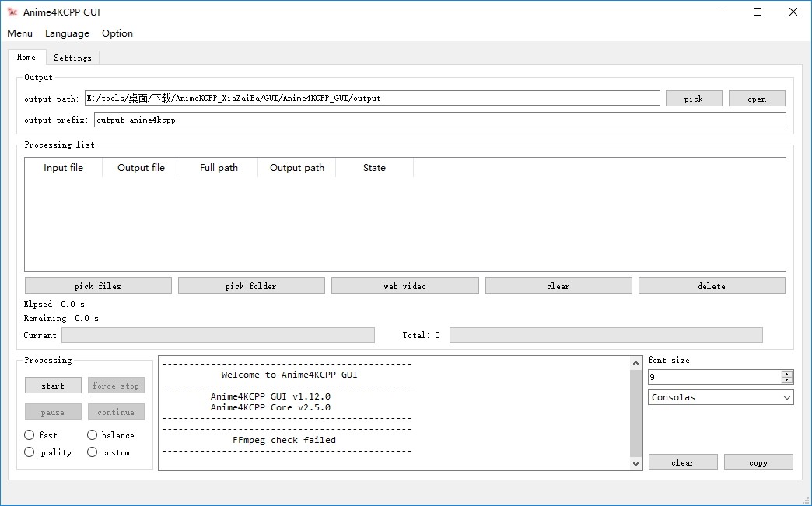The height and width of the screenshot is (506, 812).
Task: Close the Anime4KCPP GUI window
Action: click(x=793, y=12)
